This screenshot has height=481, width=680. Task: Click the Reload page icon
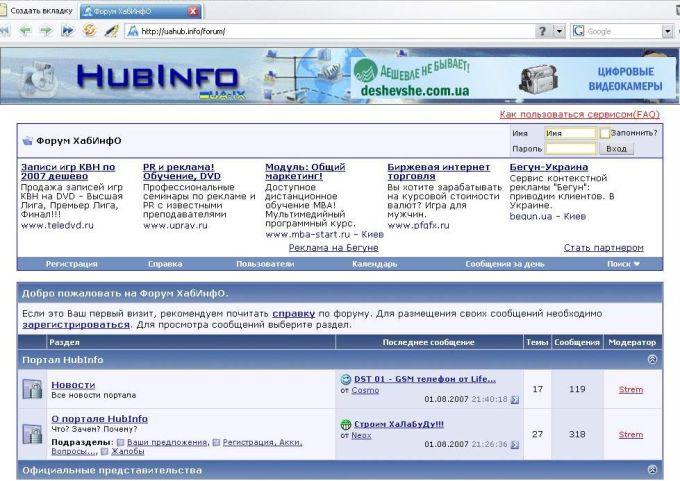pyautogui.click(x=90, y=30)
